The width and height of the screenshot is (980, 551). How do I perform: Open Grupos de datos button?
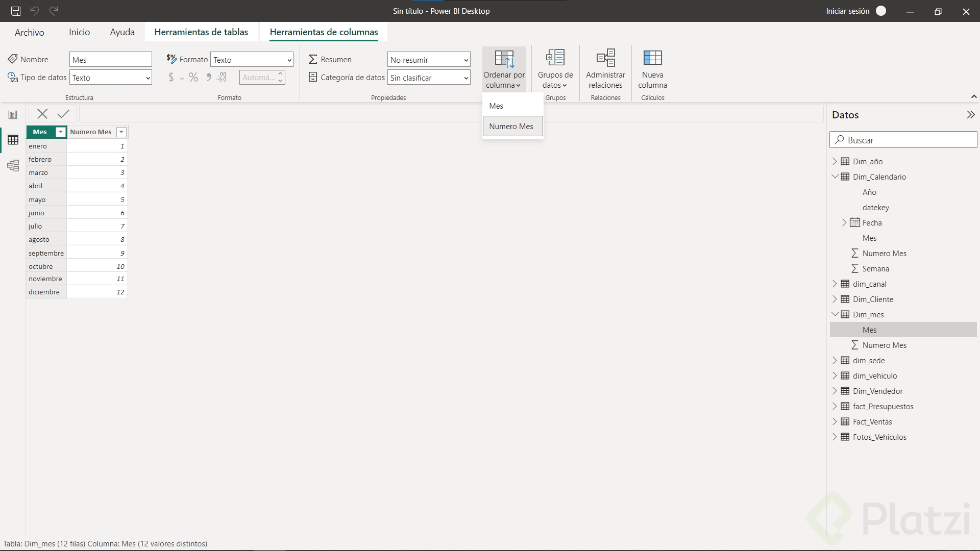[x=555, y=69]
